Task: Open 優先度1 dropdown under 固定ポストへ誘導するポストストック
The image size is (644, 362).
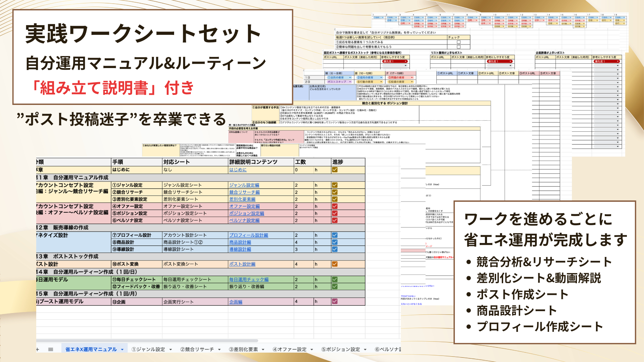Action: coord(395,61)
